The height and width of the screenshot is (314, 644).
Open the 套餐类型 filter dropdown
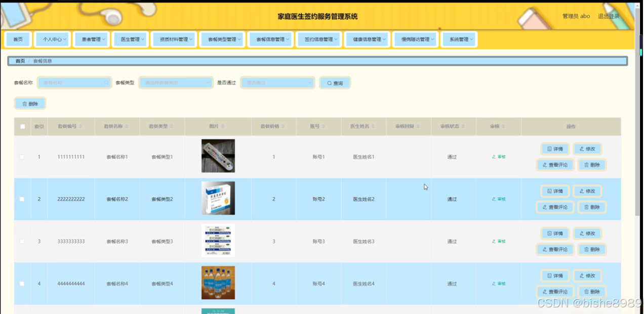click(x=176, y=82)
